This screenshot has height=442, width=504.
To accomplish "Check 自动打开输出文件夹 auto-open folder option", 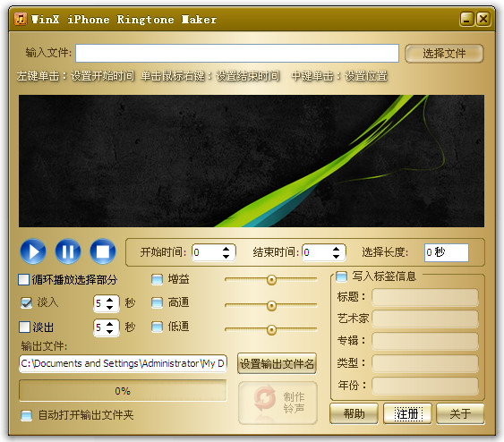I will [x=26, y=415].
